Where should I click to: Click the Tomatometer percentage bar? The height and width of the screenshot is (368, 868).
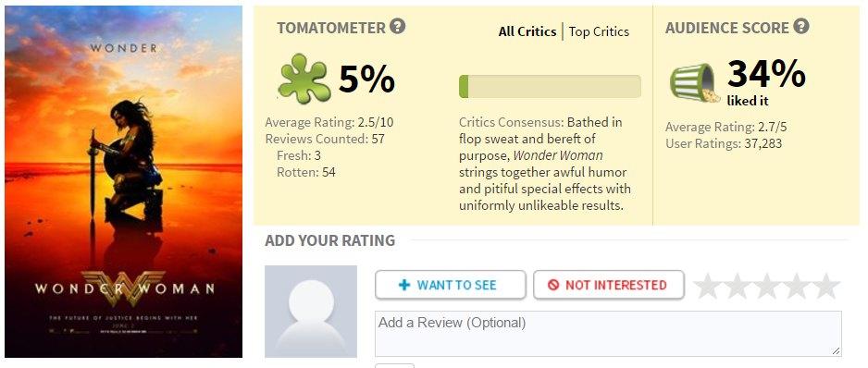pos(550,87)
